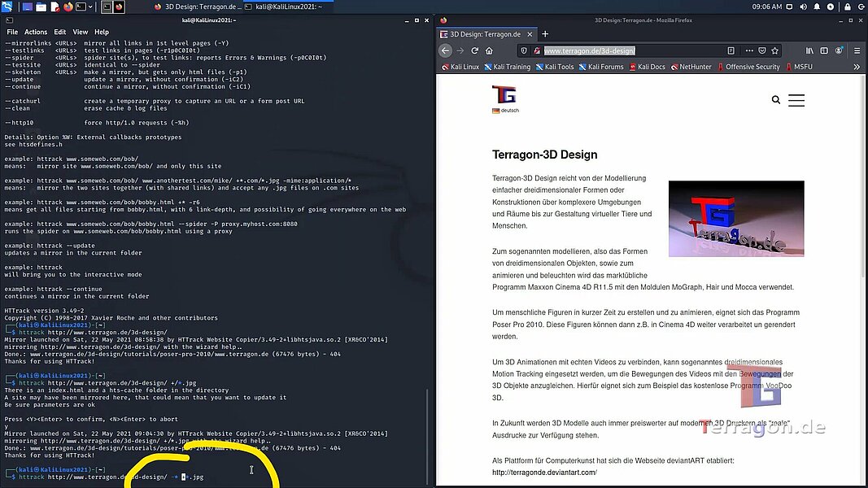Image resolution: width=868 pixels, height=488 pixels.
Task: Close the 3D Design: Terragon.de tab
Action: [530, 34]
